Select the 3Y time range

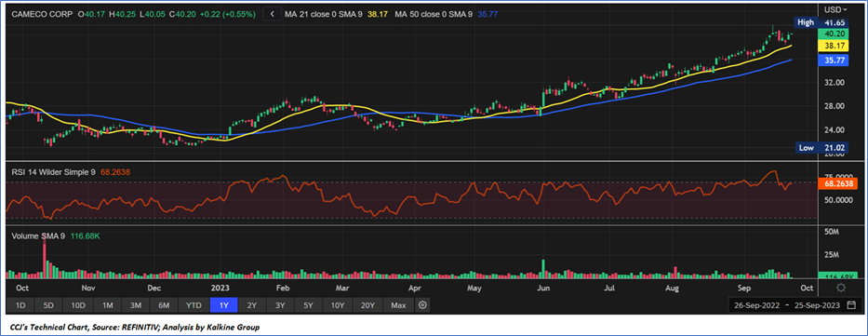click(x=280, y=305)
